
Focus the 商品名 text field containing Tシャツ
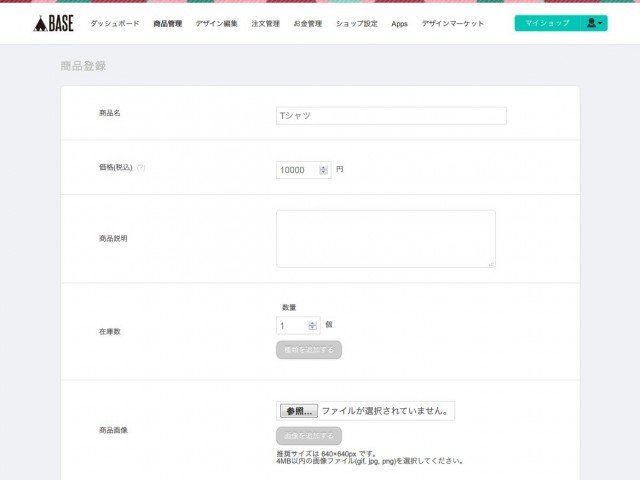[391, 116]
